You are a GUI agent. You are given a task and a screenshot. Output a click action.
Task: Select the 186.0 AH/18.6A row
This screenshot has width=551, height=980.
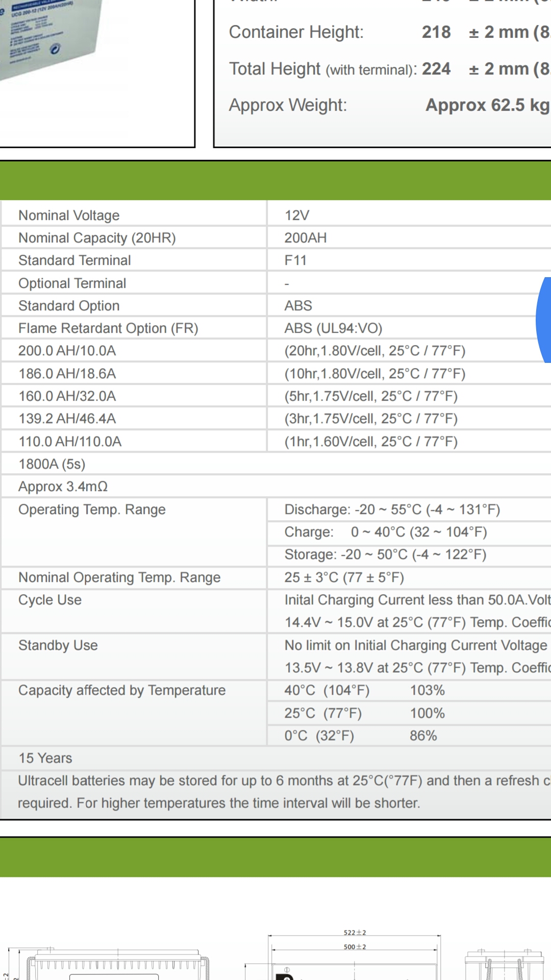pyautogui.click(x=275, y=374)
